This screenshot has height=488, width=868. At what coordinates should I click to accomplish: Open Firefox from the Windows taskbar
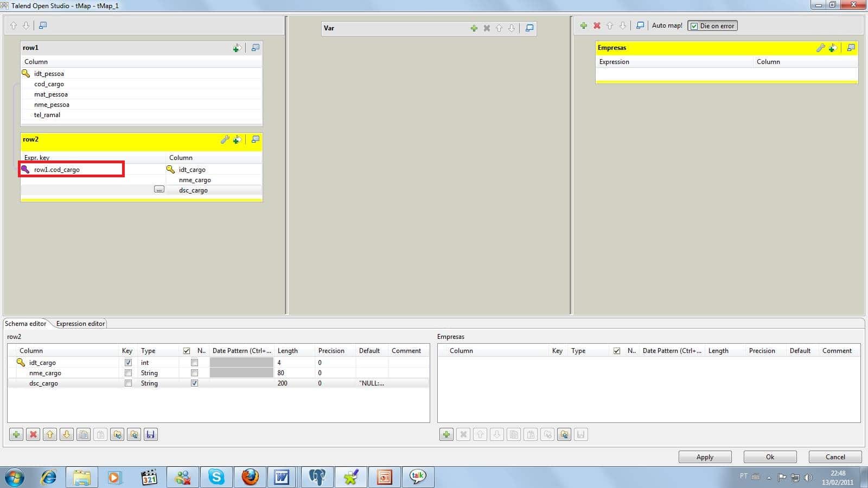pos(250,477)
